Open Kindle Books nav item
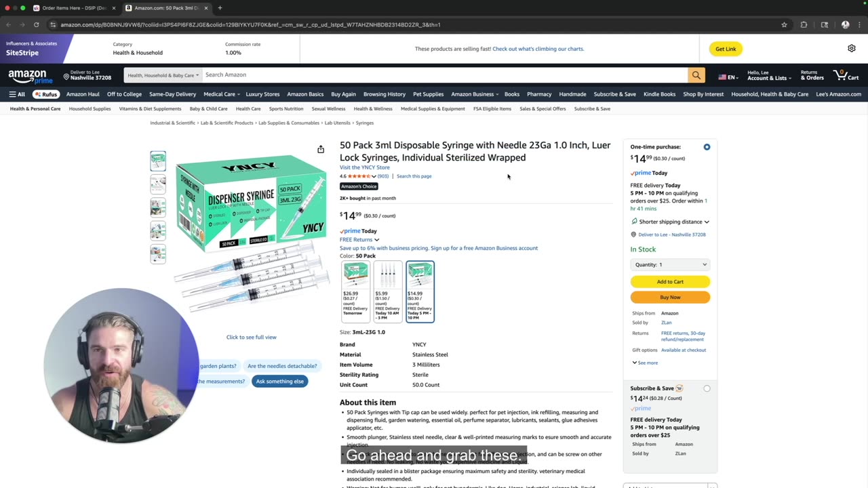 [x=659, y=94]
